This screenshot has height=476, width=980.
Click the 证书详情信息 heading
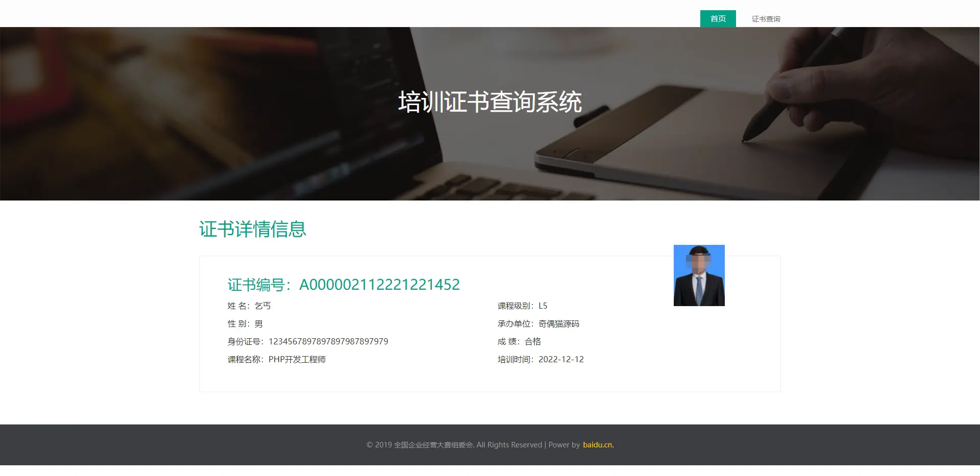[253, 229]
